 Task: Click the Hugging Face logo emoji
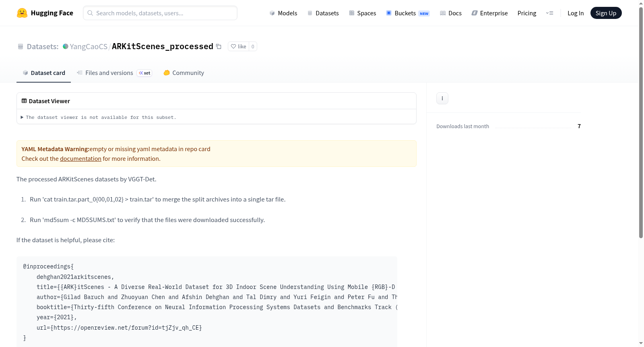[22, 13]
